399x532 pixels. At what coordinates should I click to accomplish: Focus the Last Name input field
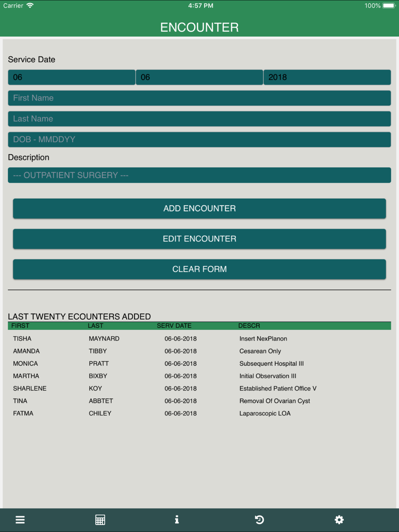(199, 119)
